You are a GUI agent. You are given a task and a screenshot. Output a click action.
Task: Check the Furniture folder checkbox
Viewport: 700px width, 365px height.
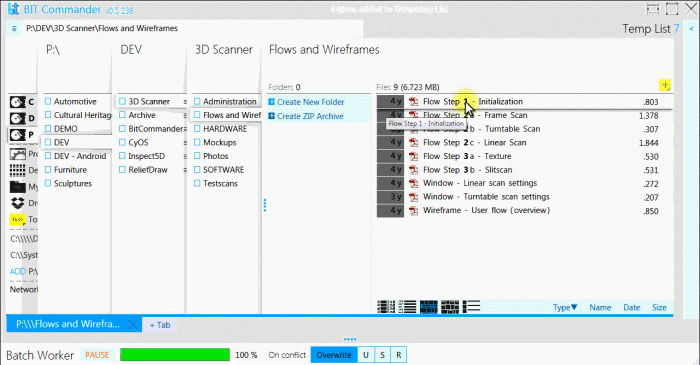(48, 170)
